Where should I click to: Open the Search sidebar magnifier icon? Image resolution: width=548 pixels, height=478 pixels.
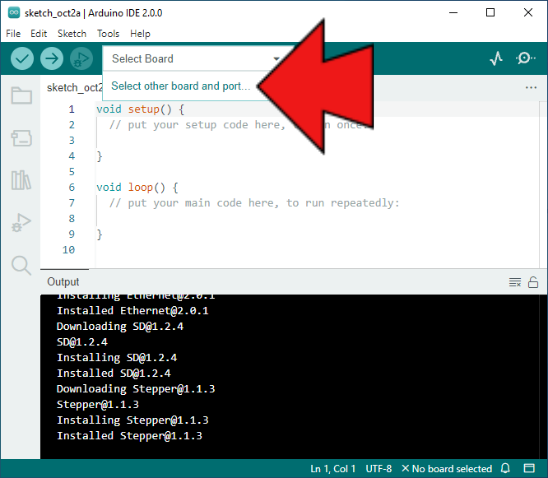tap(21, 266)
